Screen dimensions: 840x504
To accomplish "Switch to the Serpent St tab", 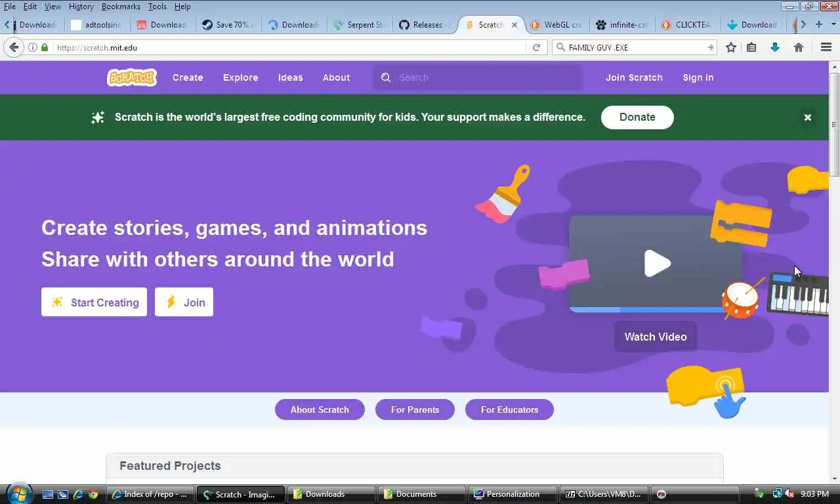I will point(359,25).
